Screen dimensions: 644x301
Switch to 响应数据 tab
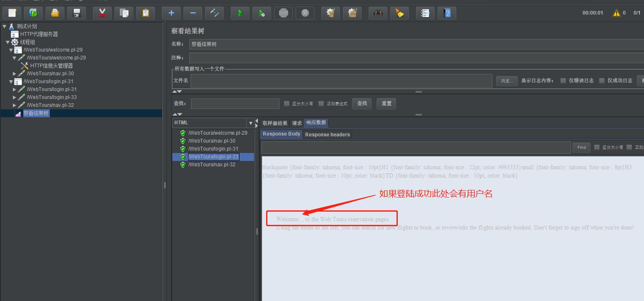click(316, 123)
